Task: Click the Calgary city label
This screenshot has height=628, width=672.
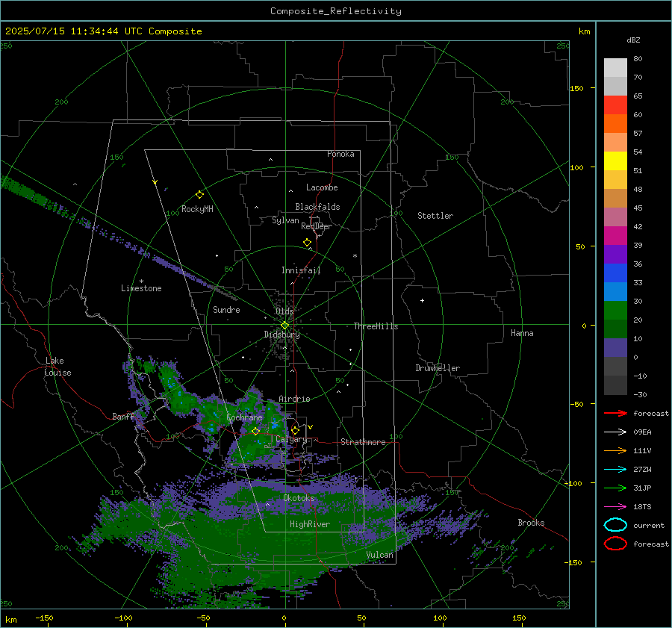Action: coord(291,439)
